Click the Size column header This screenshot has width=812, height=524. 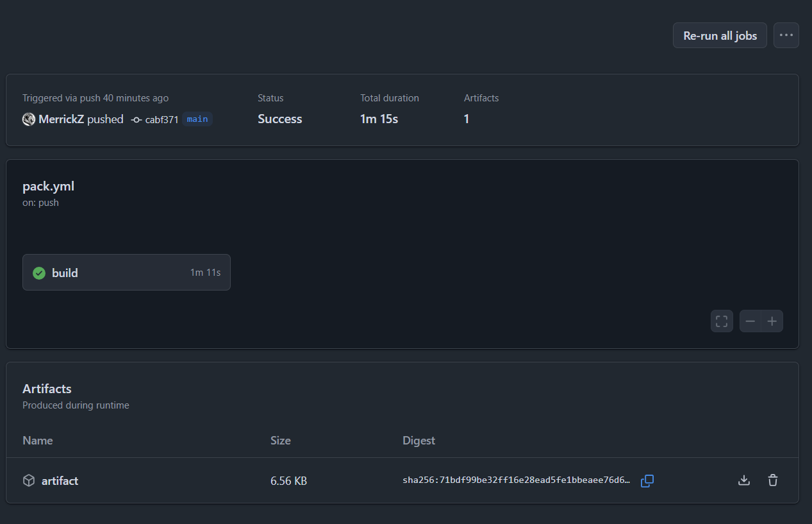(281, 441)
